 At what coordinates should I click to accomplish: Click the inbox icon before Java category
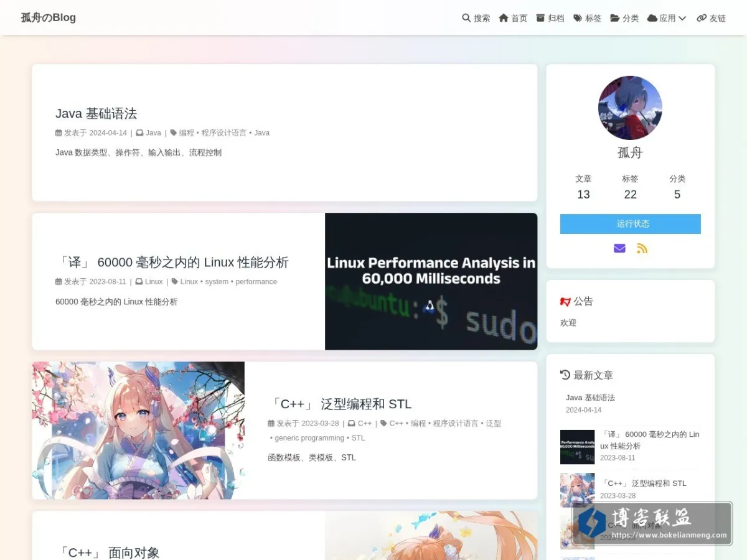139,133
